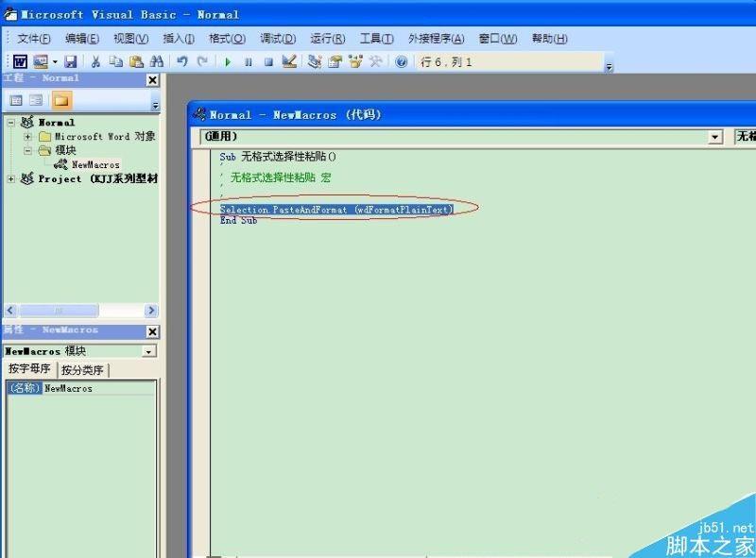
Task: Click the Run Macro play icon
Action: pos(230,61)
